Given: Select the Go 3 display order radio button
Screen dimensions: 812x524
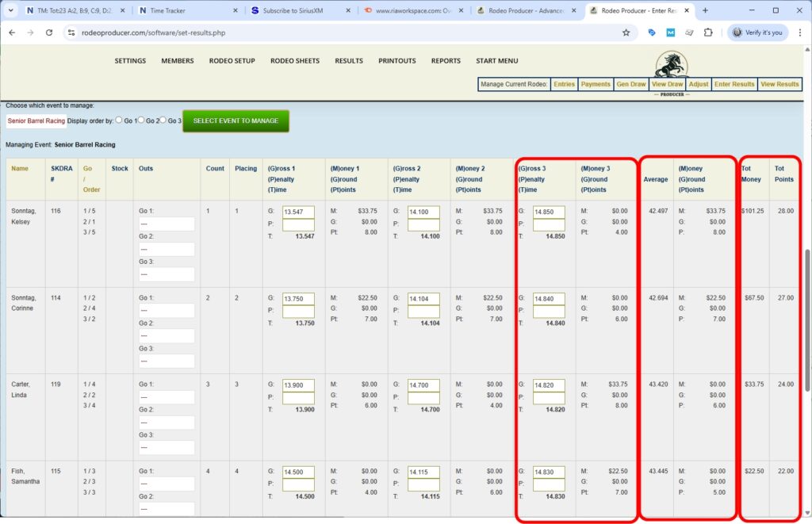Looking at the screenshot, I should pos(163,120).
